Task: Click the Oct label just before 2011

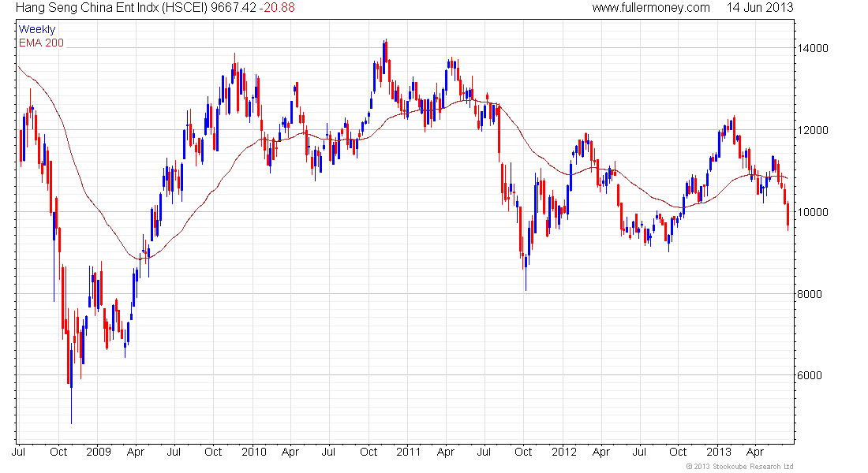Action: pyautogui.click(x=369, y=452)
